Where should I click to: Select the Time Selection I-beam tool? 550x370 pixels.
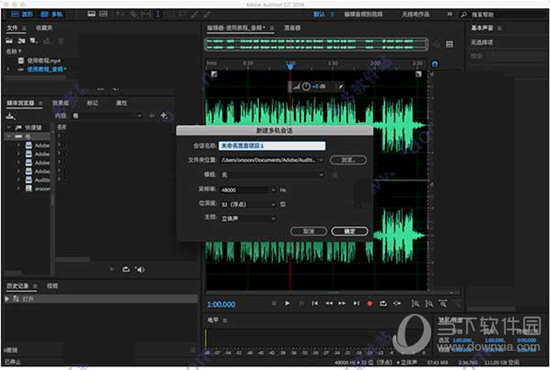pos(158,14)
